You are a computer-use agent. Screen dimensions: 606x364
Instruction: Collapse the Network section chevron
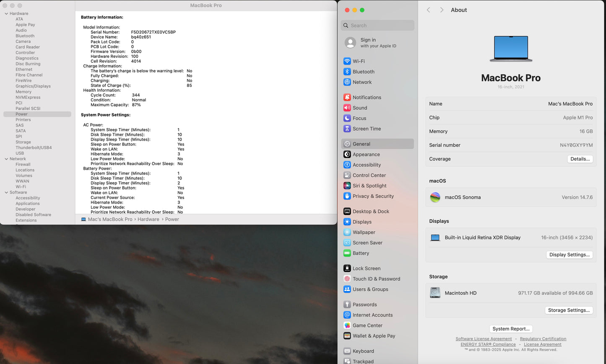click(x=6, y=159)
